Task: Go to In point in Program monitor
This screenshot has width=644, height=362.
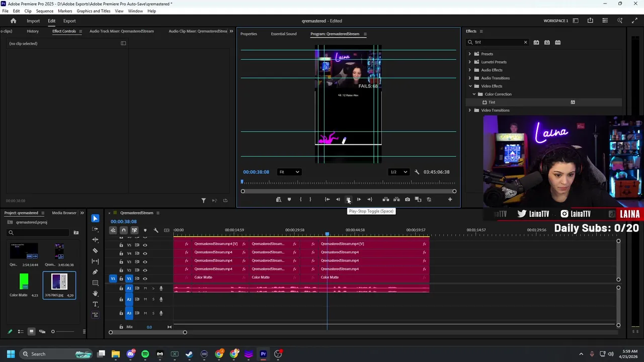Action: [327, 200]
